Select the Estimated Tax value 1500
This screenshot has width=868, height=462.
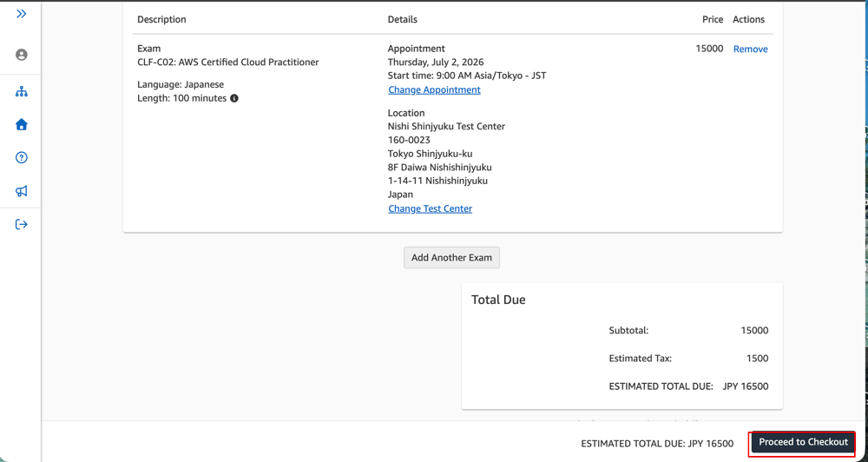(x=757, y=359)
